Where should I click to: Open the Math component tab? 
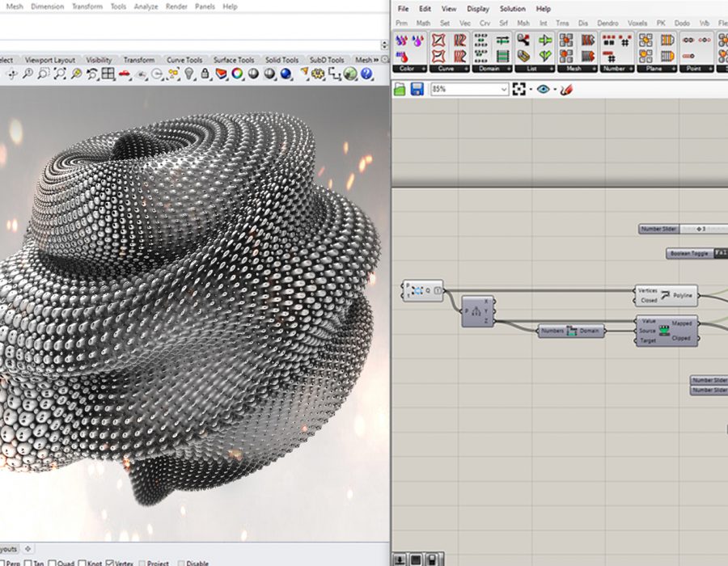[423, 23]
